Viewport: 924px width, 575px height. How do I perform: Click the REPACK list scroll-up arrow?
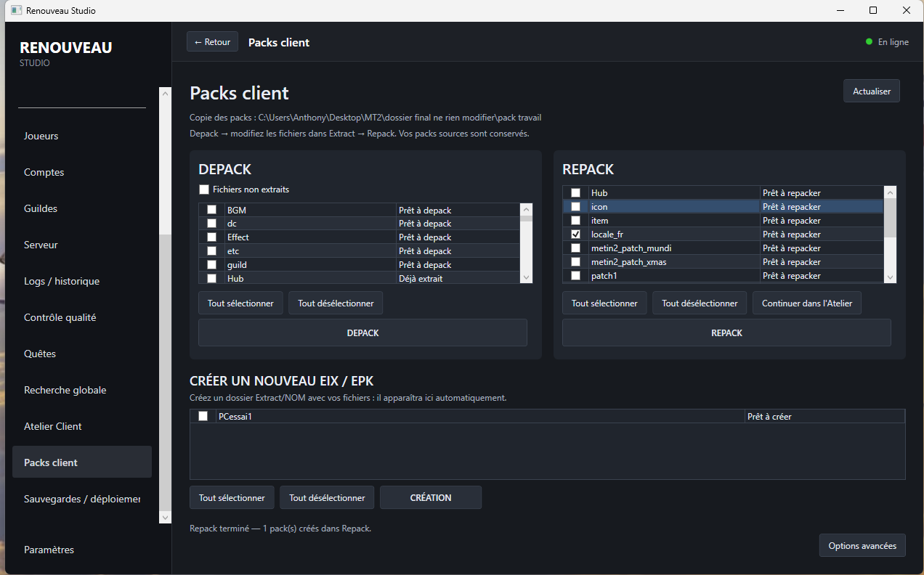[890, 192]
